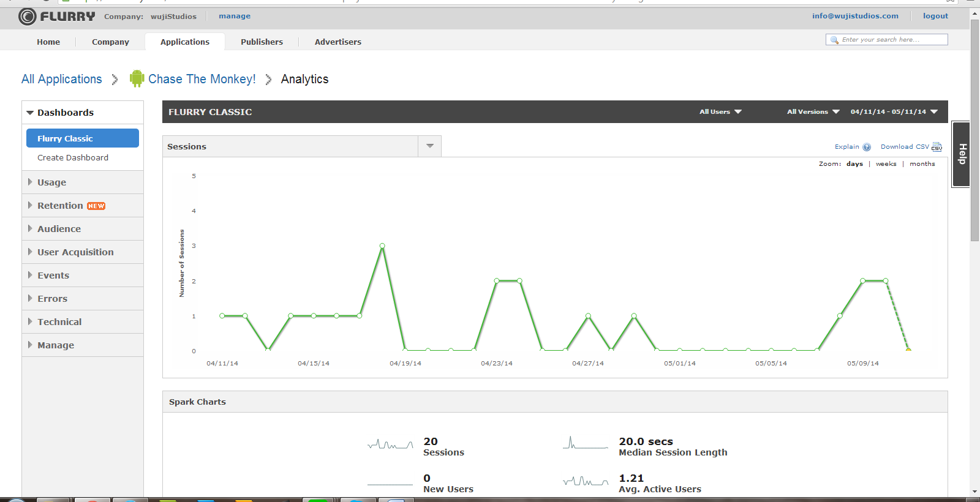Click the 20 Sessions value
This screenshot has height=502, width=980.
pyautogui.click(x=431, y=441)
